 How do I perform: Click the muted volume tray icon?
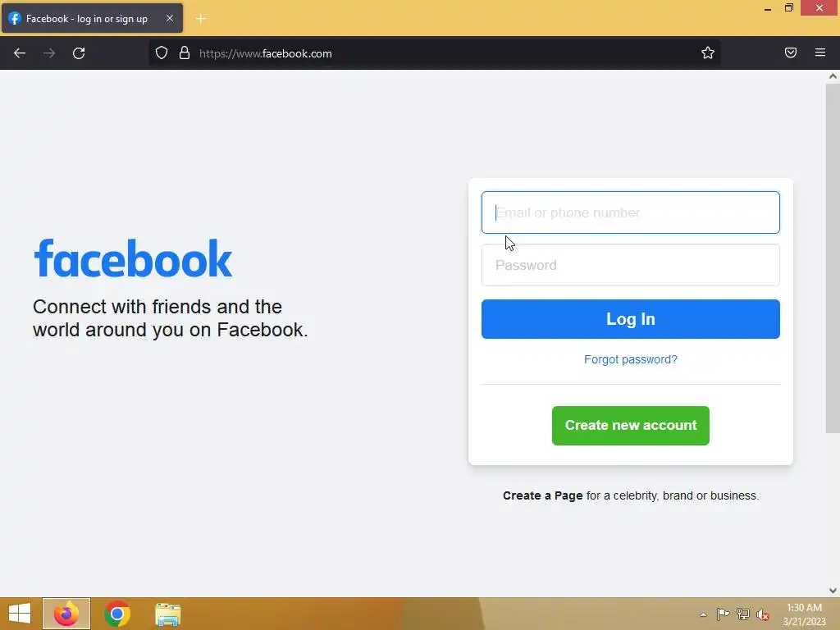click(763, 614)
